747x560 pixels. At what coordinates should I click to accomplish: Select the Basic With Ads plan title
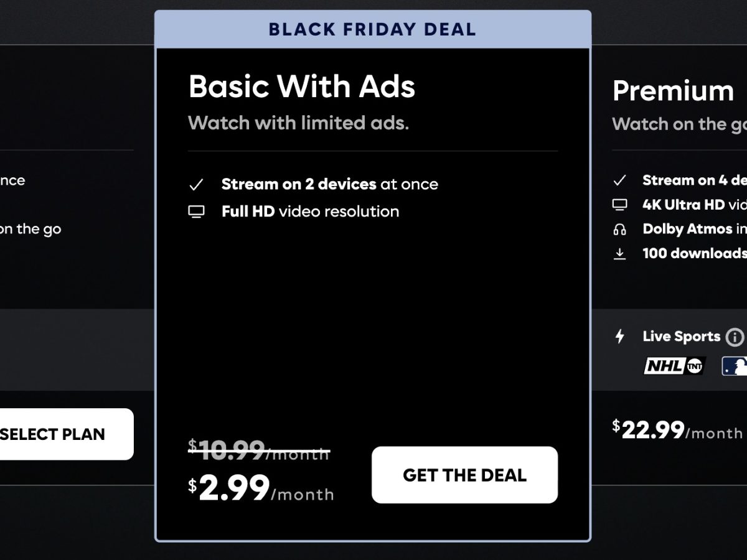(302, 86)
